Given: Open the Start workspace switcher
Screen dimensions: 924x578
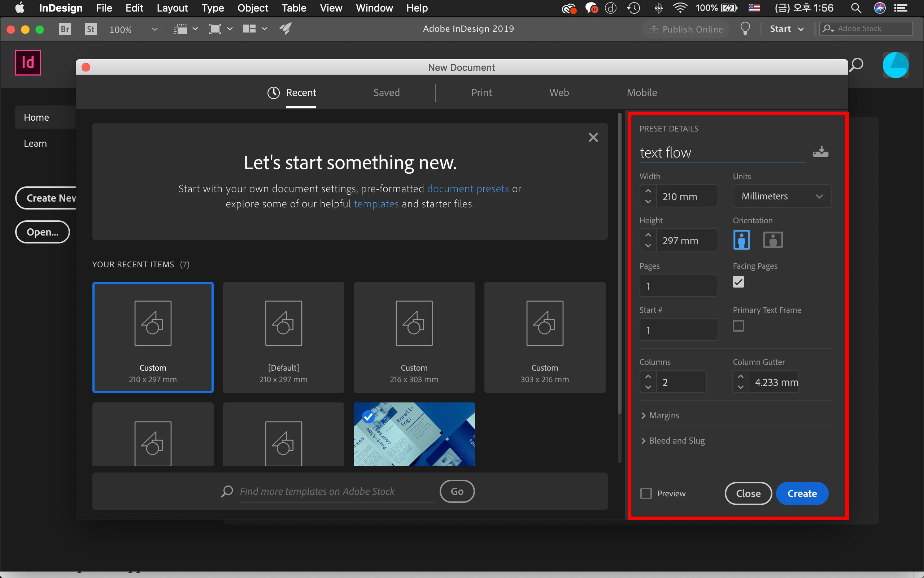Looking at the screenshot, I should click(x=786, y=29).
